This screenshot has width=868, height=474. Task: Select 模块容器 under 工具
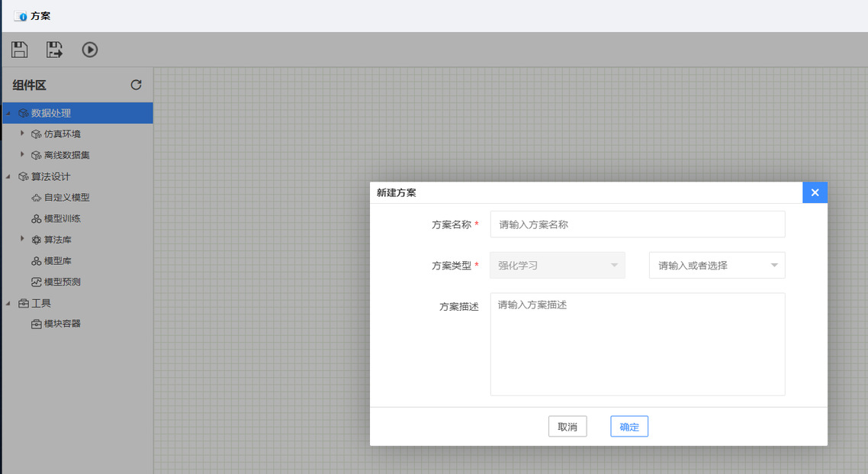click(62, 324)
